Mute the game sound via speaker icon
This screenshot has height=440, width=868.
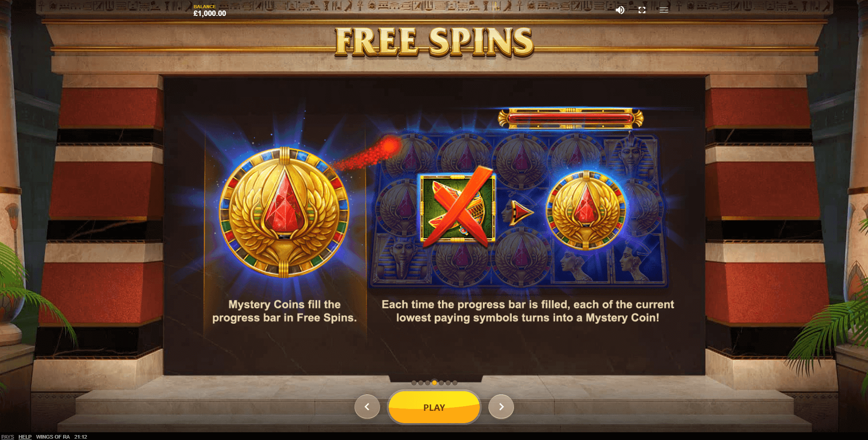pos(620,10)
